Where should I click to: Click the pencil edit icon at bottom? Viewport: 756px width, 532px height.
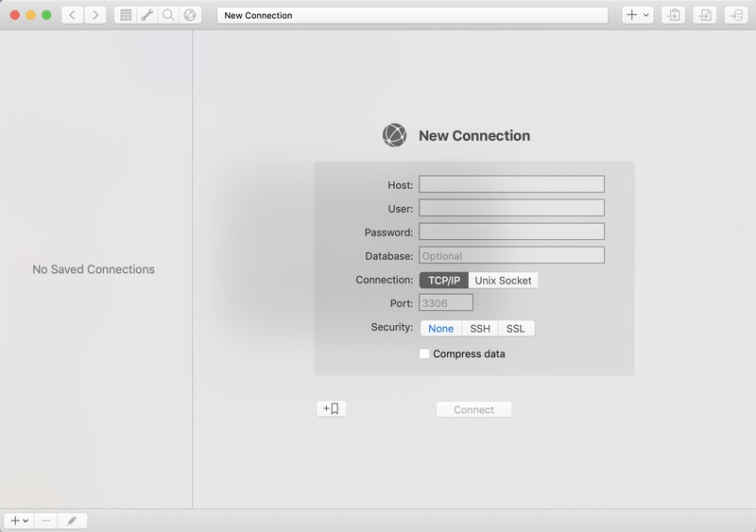pos(72,521)
